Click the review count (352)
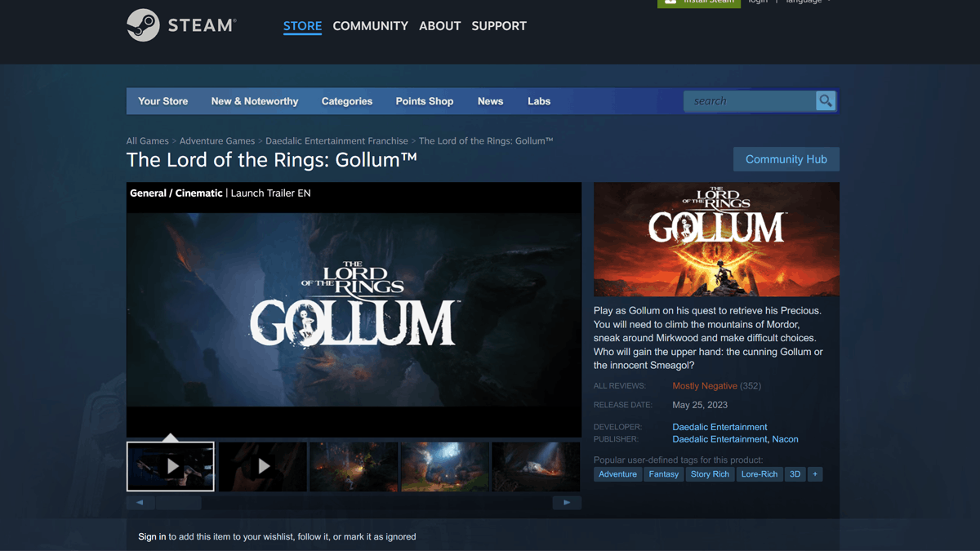Image resolution: width=980 pixels, height=551 pixels. coord(751,386)
